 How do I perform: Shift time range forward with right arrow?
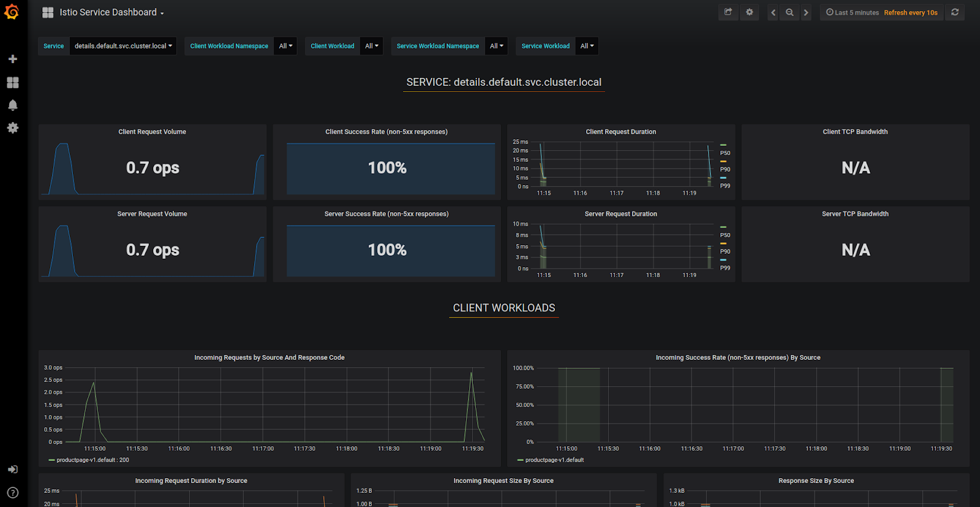coord(806,12)
